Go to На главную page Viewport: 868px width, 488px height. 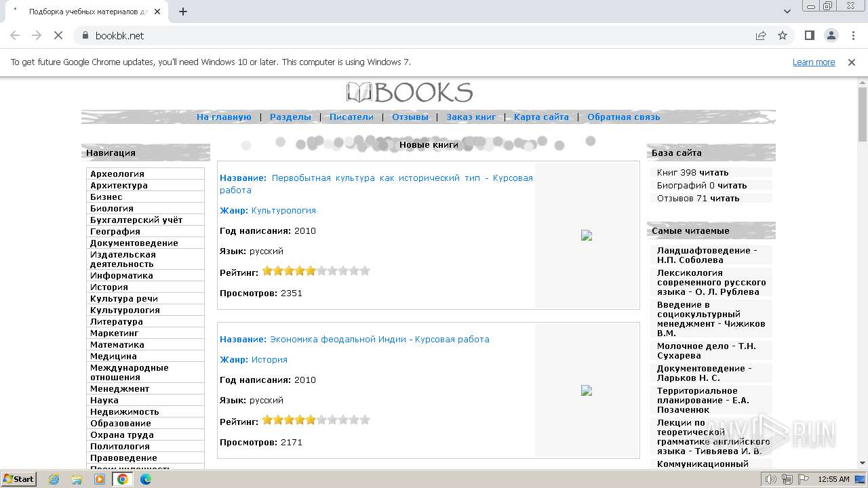click(224, 117)
